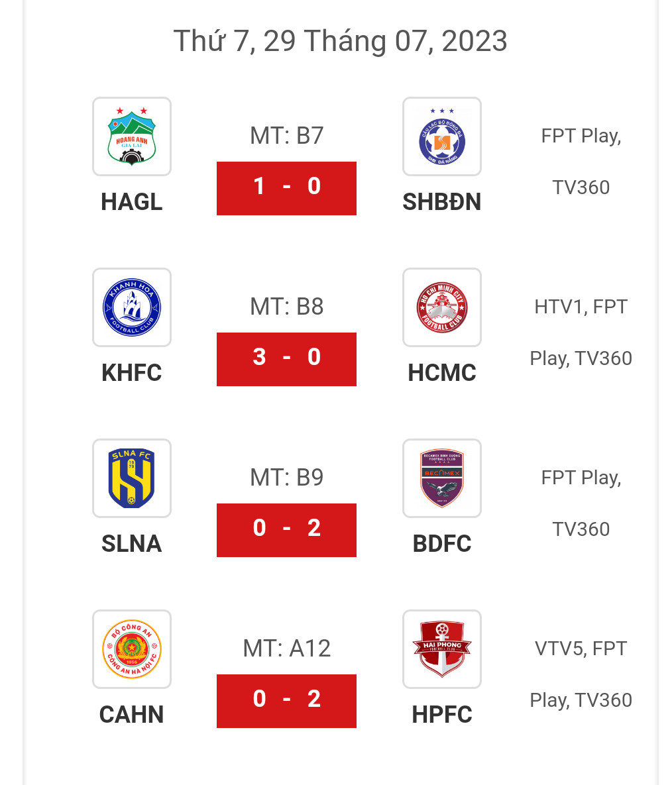Select the Cong An Ha Noi logo
This screenshot has height=785, width=672.
[132, 649]
